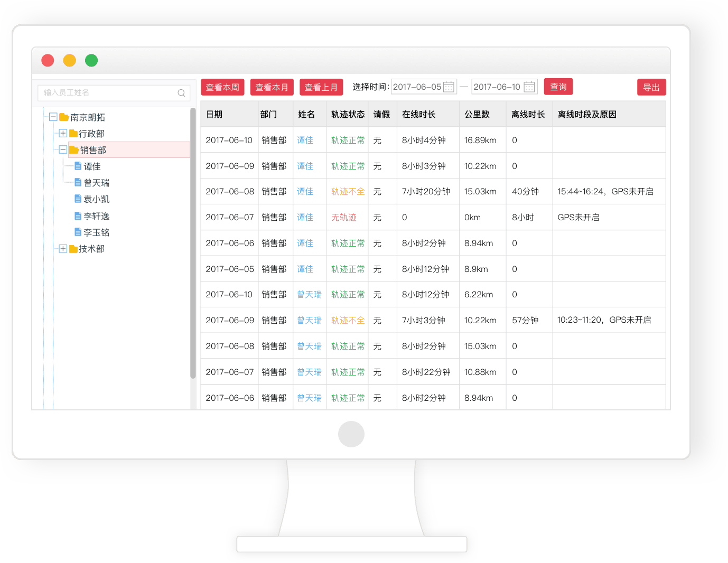Click the 轨迹状态 column header
Image resolution: width=728 pixels, height=563 pixels.
tap(348, 114)
